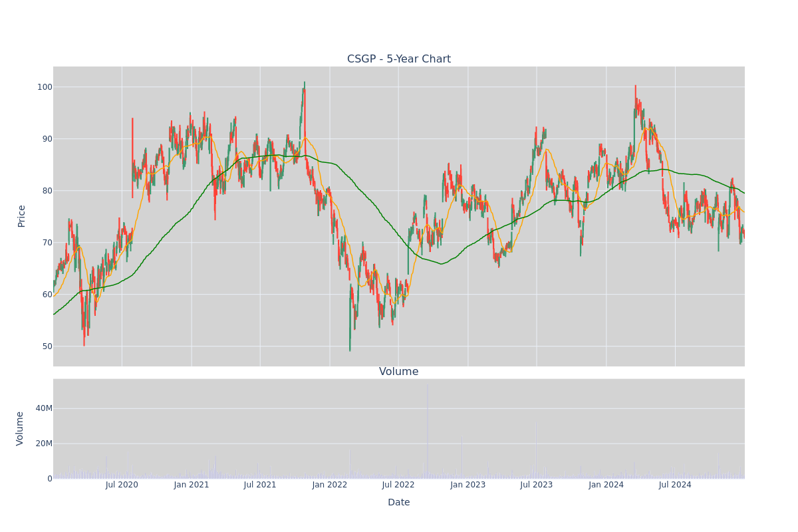Click the 60 price tick label
This screenshot has width=798, height=532.
(47, 295)
